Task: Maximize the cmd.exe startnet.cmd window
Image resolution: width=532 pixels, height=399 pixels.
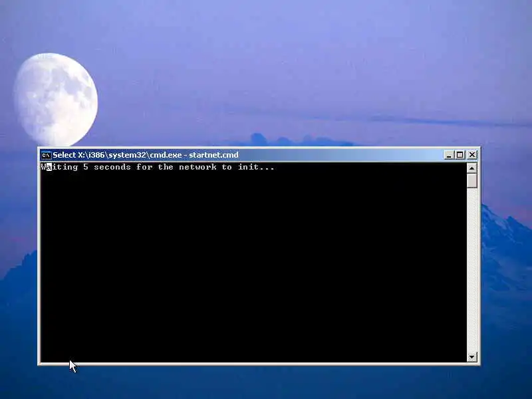Action: click(x=460, y=155)
